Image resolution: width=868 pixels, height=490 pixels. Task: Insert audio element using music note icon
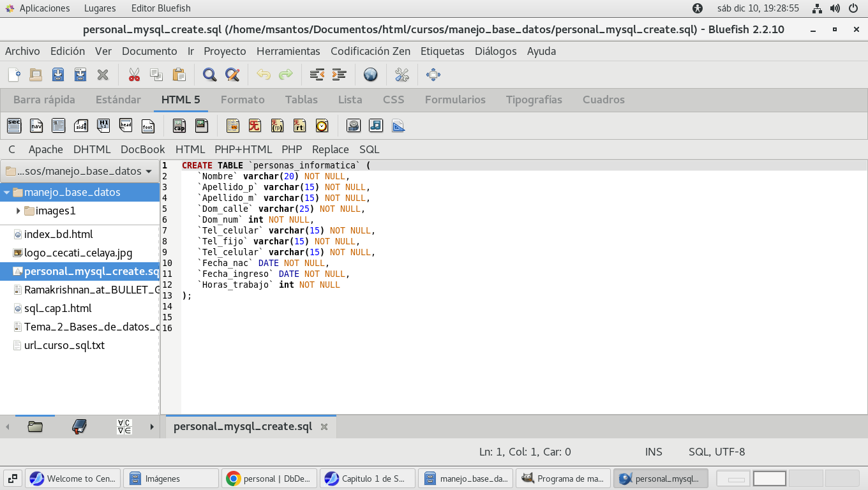click(376, 126)
